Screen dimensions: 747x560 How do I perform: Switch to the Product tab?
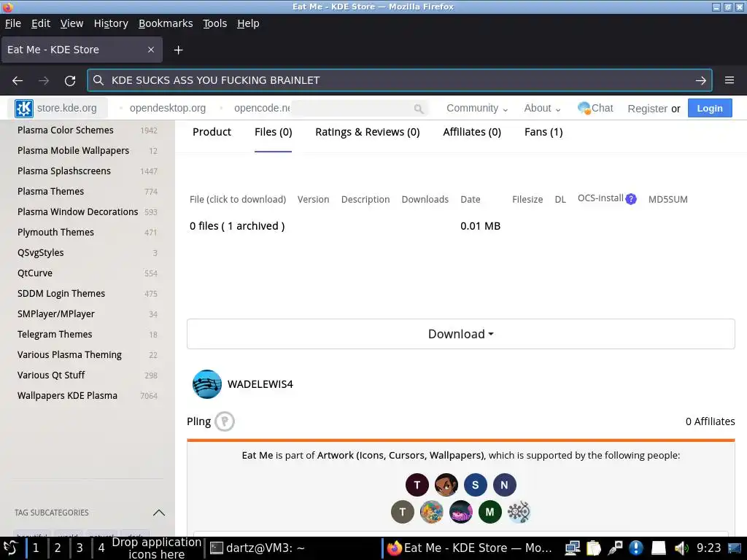pos(212,132)
